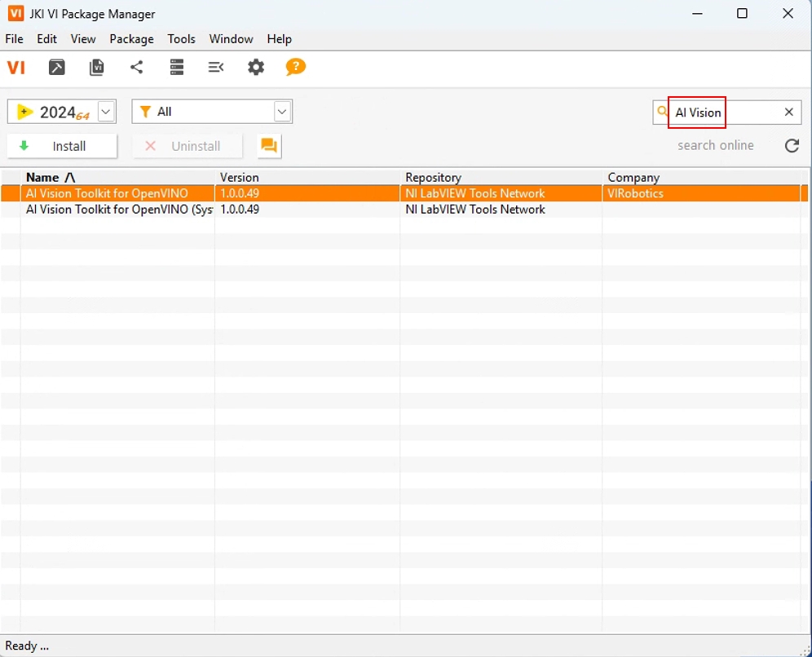Click the Ready status bar text
This screenshot has height=657, width=812.
27,646
